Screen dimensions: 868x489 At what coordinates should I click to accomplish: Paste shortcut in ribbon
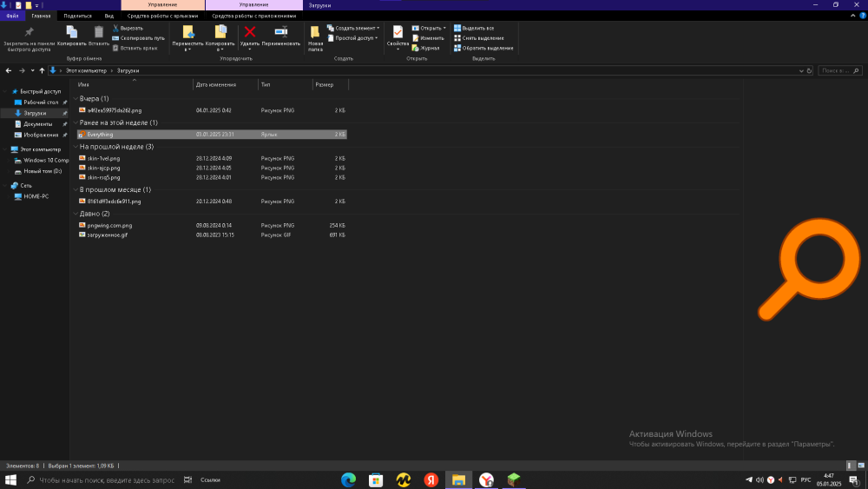135,48
